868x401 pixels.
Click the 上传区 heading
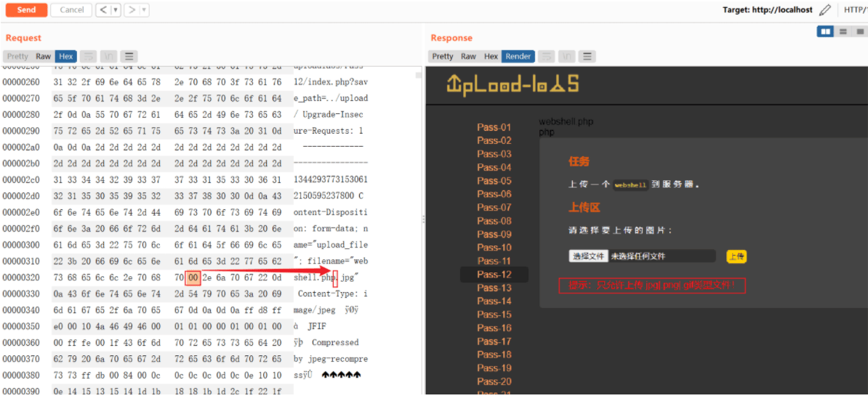point(584,208)
